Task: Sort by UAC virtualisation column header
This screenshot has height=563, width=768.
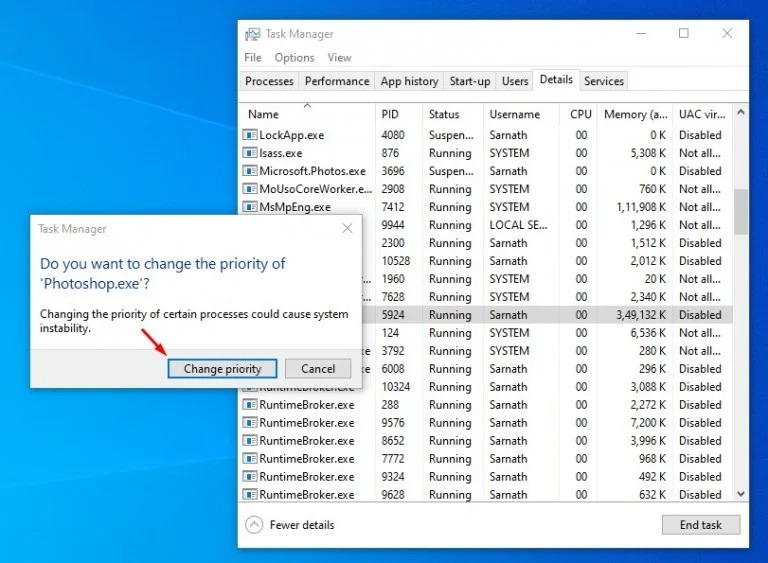Action: tap(702, 114)
